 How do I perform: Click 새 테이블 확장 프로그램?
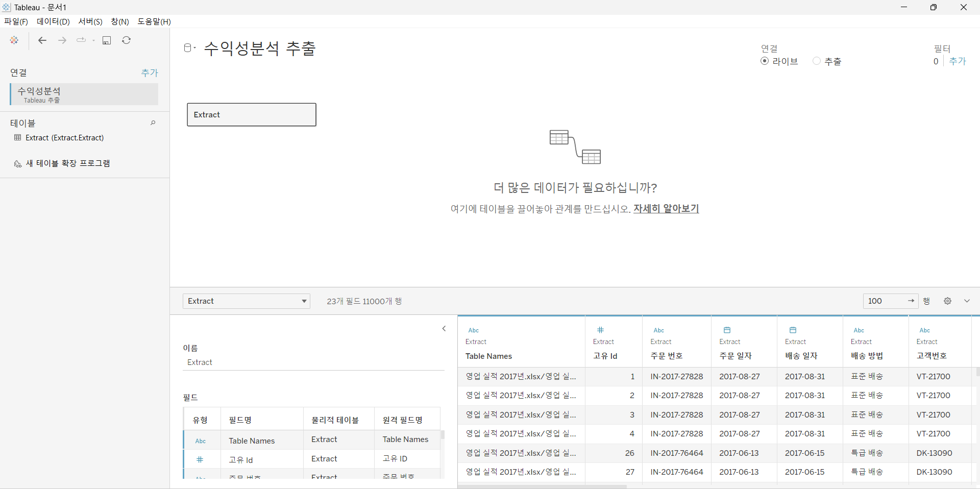[x=68, y=163]
